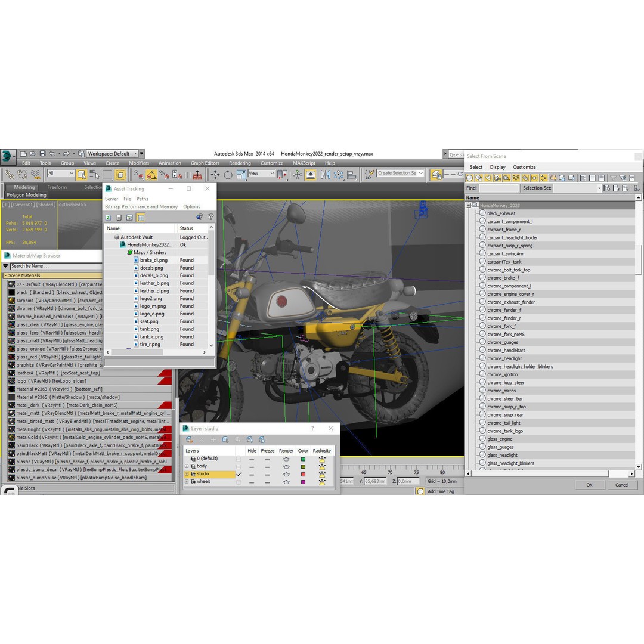The width and height of the screenshot is (644, 644).
Task: Check the wheels layer current checkbox
Action: click(239, 482)
